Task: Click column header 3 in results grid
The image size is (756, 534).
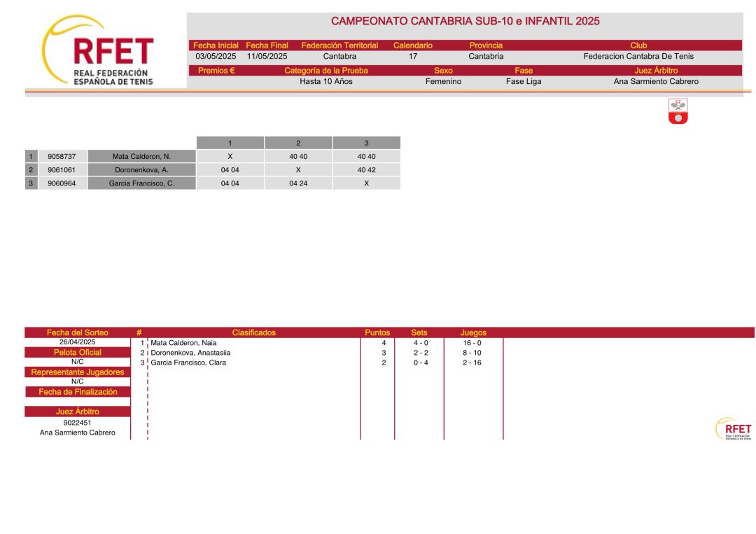Action: click(x=366, y=143)
